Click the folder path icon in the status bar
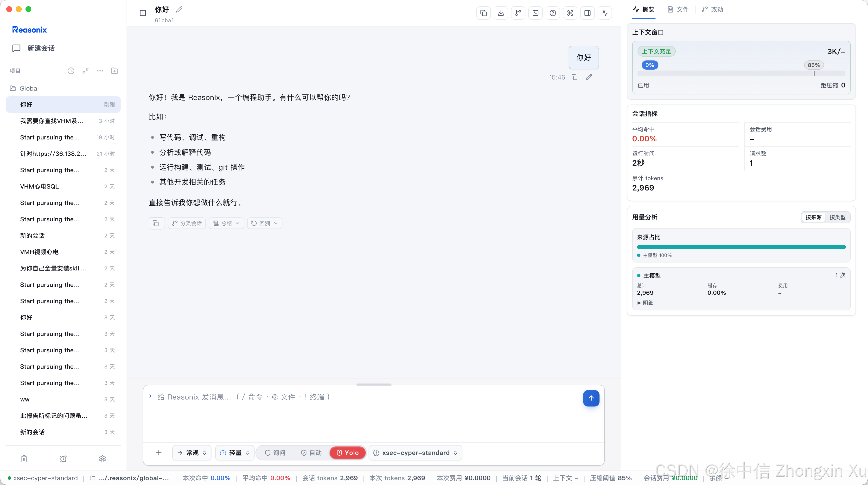868x485 pixels. pos(93,478)
